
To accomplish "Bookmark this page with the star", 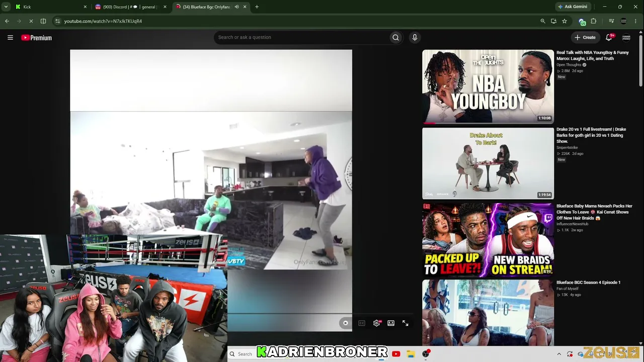I will click(x=565, y=21).
